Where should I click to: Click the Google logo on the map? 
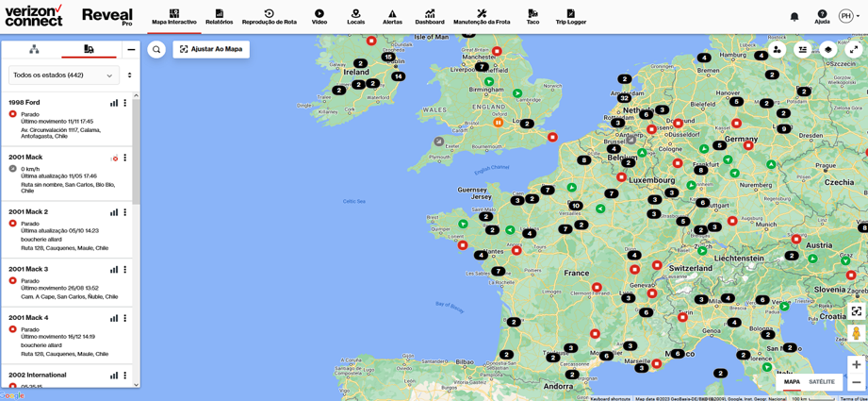tap(12, 395)
